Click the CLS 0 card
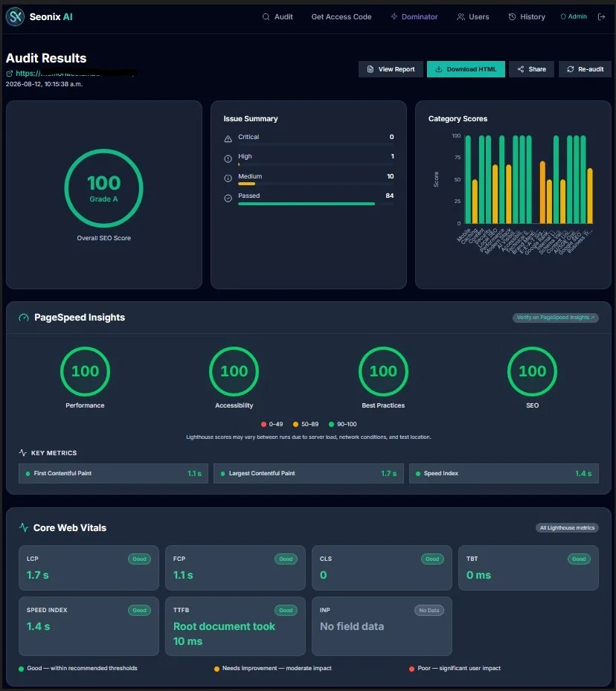 point(382,568)
